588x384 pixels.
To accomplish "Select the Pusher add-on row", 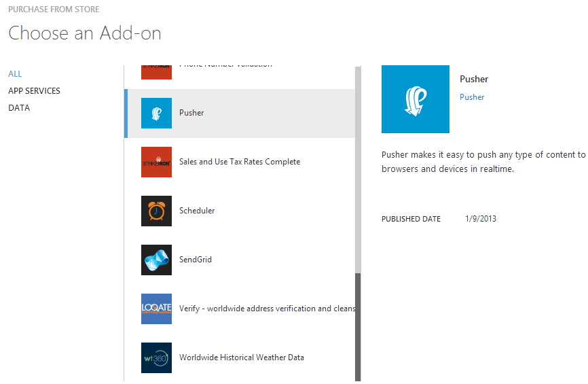I will (x=240, y=114).
